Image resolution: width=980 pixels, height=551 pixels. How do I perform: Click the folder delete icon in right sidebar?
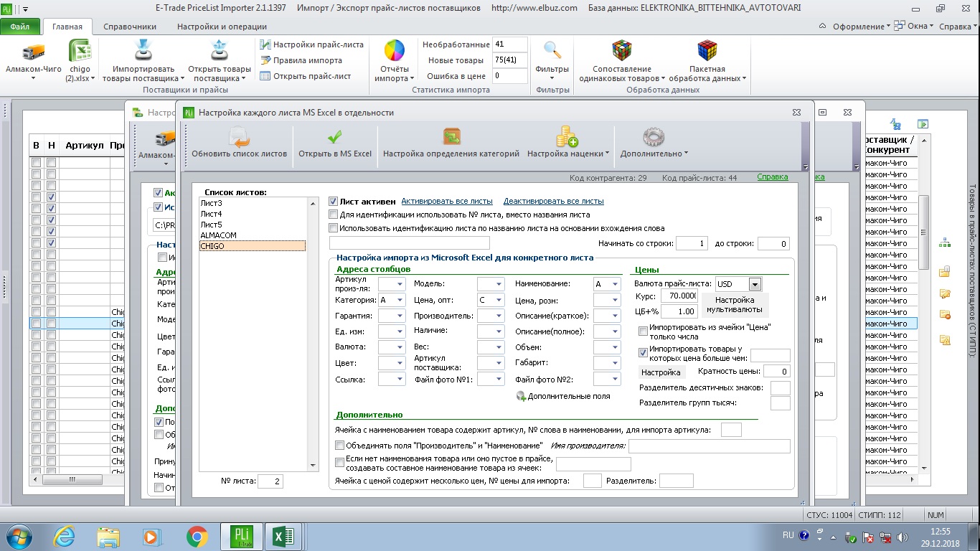coord(945,315)
